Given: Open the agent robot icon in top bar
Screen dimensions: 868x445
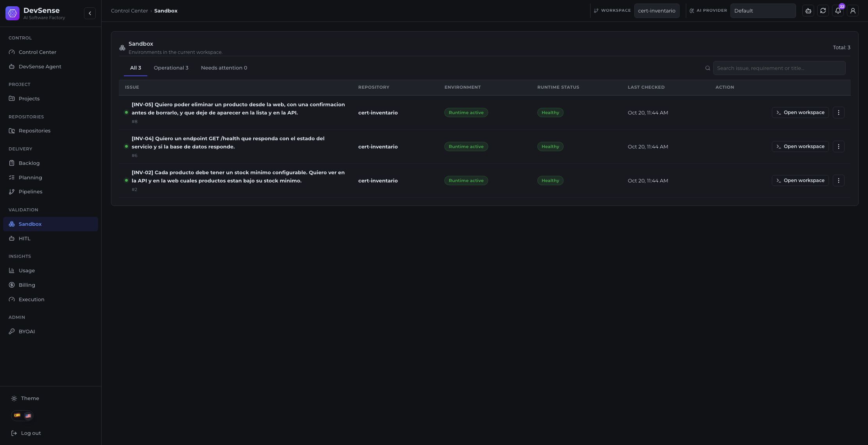Looking at the screenshot, I should point(808,11).
